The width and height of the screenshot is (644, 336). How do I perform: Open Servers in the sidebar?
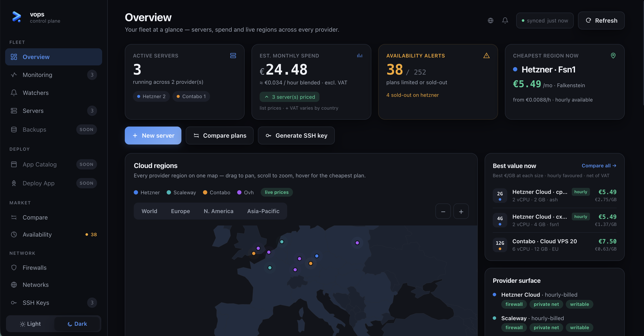point(53,111)
